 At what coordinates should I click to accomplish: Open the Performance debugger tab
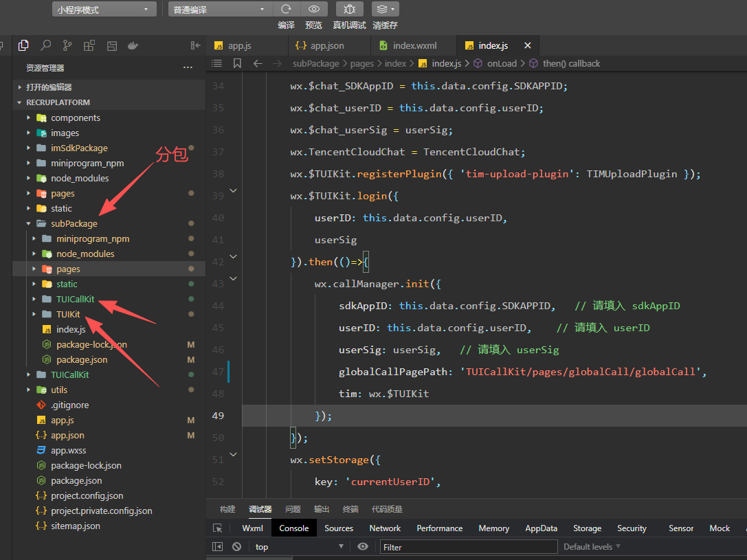point(440,528)
